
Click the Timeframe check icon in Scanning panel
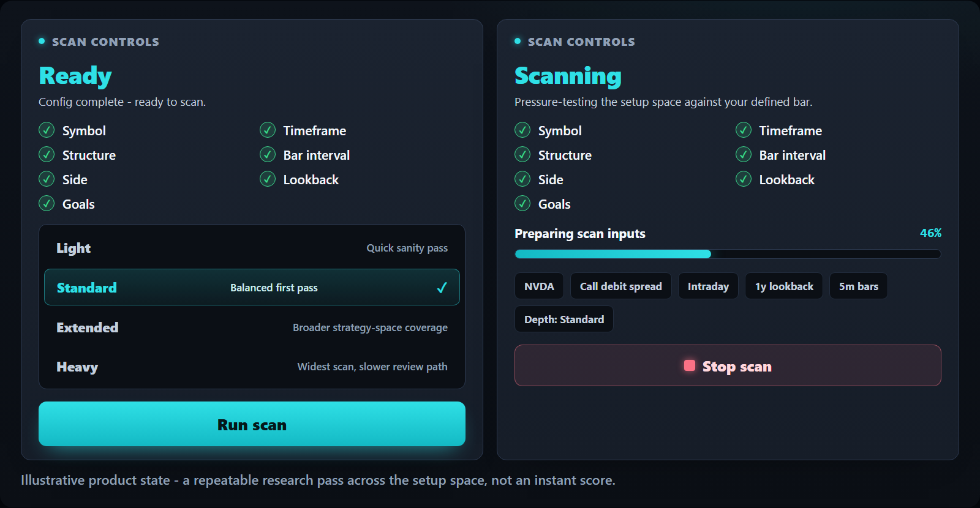(x=744, y=130)
